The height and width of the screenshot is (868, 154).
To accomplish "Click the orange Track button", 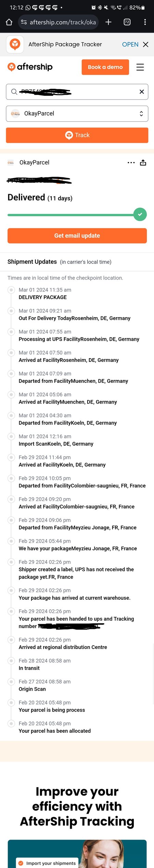I will 77,135.
